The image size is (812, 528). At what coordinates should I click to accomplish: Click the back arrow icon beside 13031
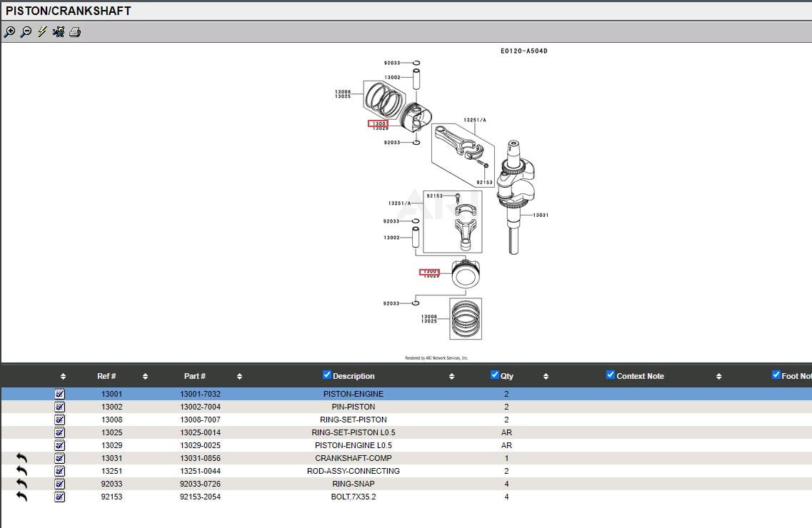pos(21,458)
